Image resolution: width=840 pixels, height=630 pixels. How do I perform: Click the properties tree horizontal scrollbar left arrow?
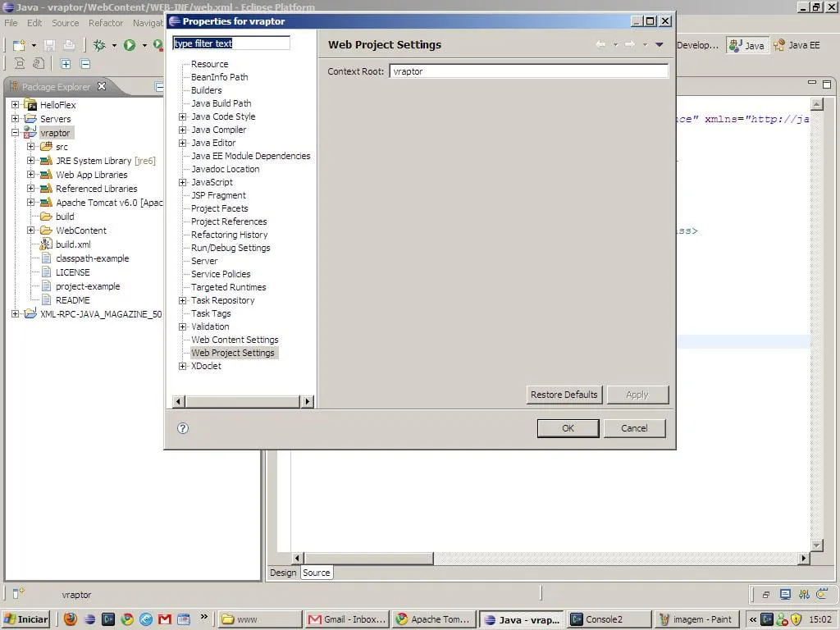pyautogui.click(x=179, y=401)
